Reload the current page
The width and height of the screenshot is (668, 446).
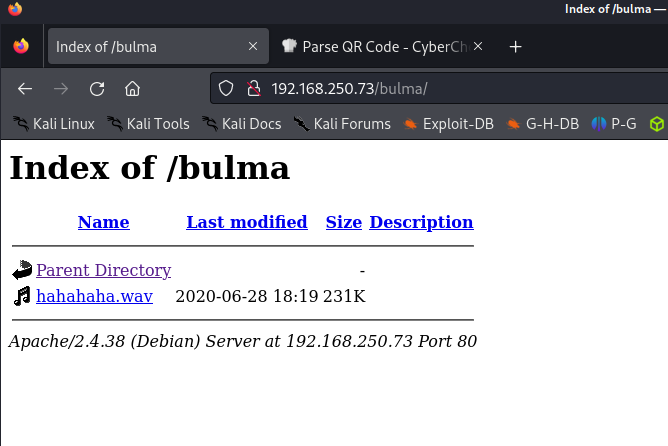[97, 89]
